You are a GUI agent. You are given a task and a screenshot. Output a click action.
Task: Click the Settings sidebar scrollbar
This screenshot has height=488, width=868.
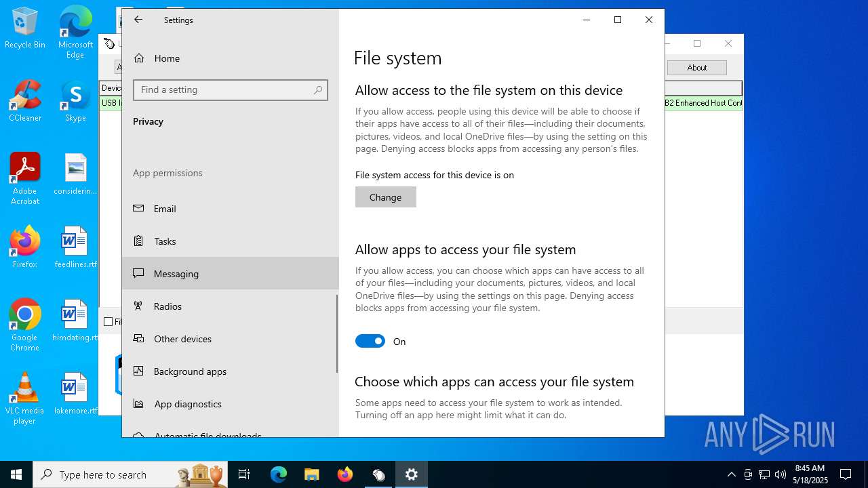337,333
